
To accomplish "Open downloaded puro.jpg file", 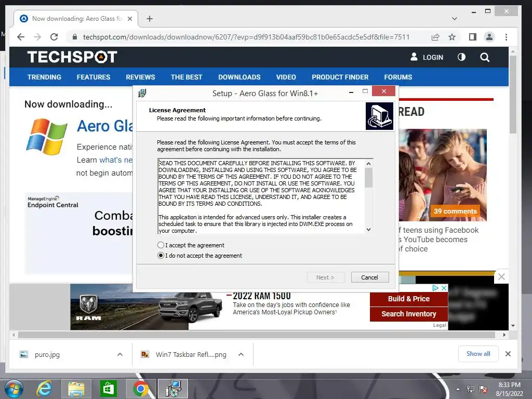I will point(47,354).
